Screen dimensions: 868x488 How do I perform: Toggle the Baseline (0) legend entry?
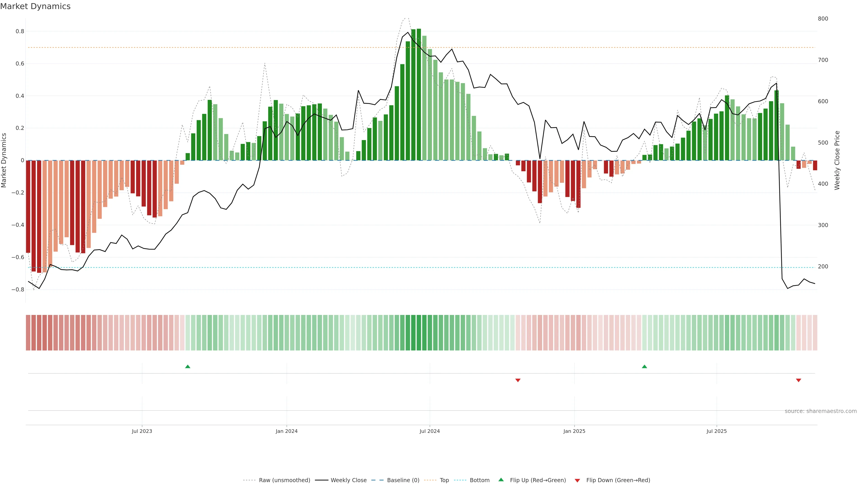pos(403,480)
